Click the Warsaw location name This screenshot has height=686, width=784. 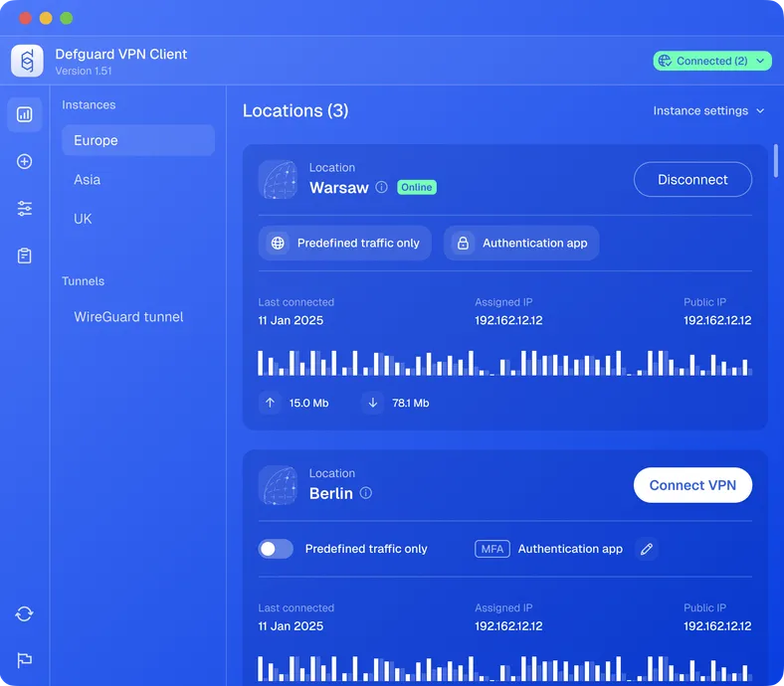(339, 187)
